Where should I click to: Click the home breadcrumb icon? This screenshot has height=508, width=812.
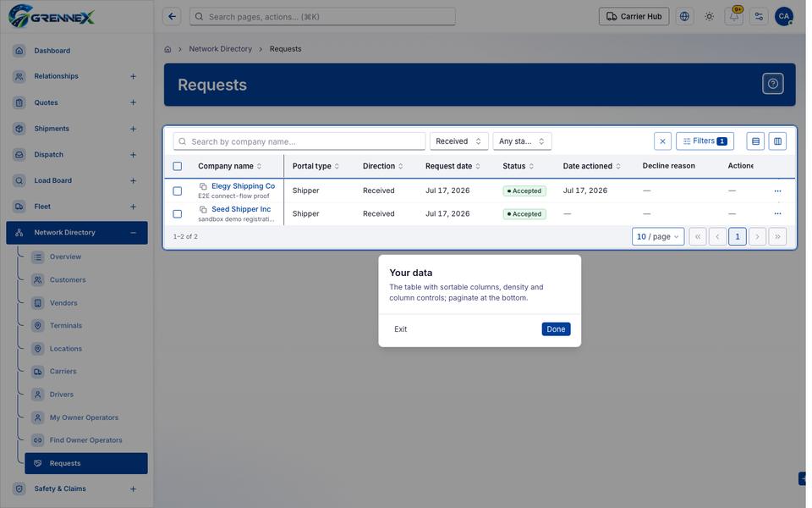click(167, 49)
